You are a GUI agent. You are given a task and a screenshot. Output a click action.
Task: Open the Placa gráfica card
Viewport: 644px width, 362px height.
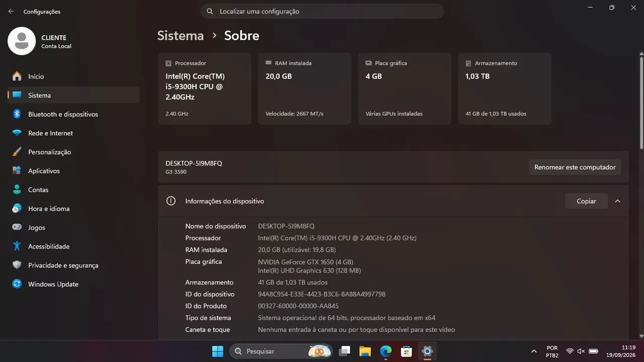pyautogui.click(x=405, y=89)
